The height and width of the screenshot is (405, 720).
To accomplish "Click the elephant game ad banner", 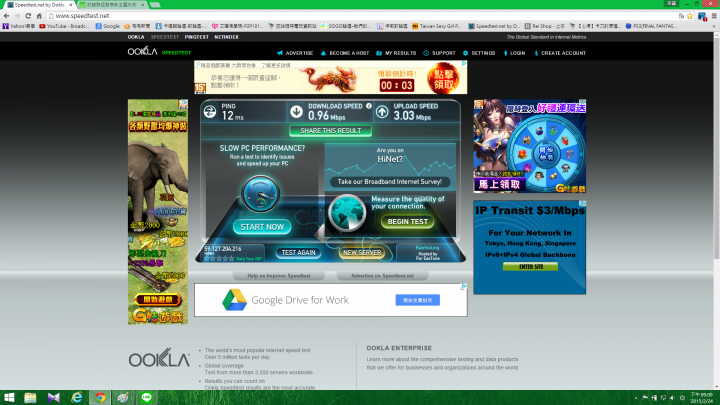I will click(158, 212).
